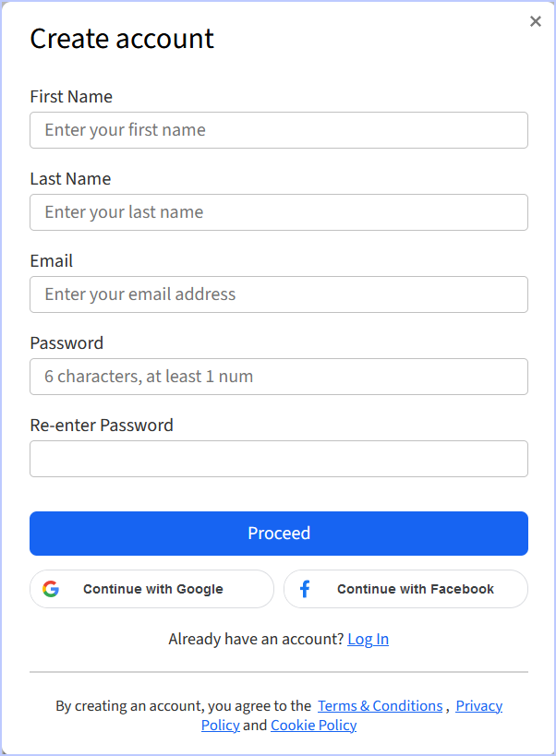Click the First Name label

71,96
